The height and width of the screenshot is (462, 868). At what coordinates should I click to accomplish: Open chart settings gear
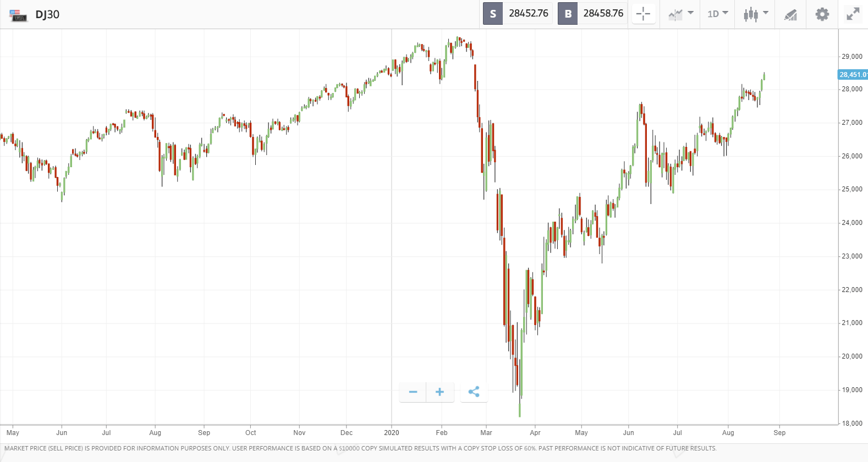(822, 14)
